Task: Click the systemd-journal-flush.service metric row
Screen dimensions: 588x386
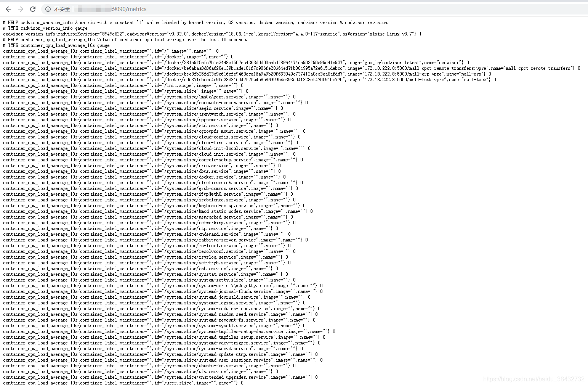Action: coord(163,291)
